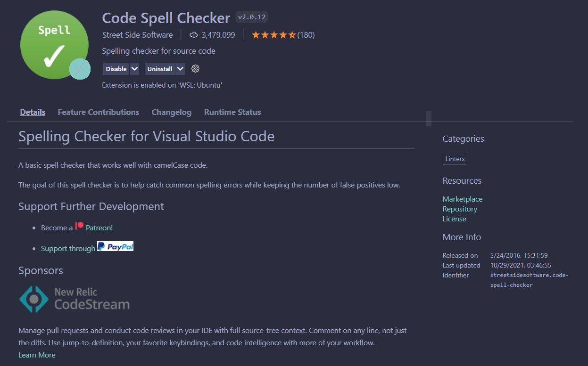Screen dimensions: 588x366
Task: Expand the Uninstall dropdown arrow
Action: (180, 69)
